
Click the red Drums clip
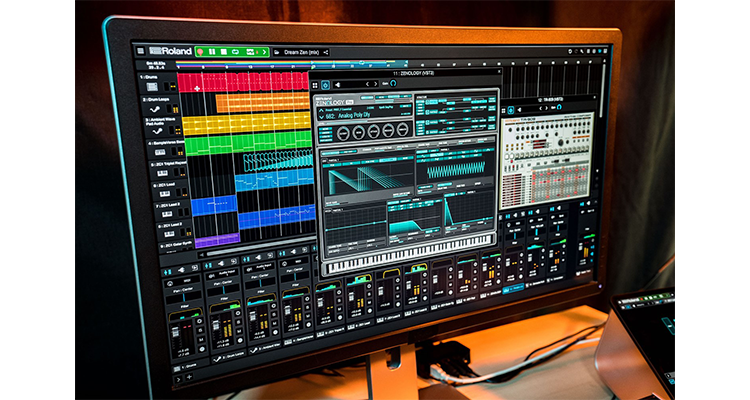[x=243, y=81]
